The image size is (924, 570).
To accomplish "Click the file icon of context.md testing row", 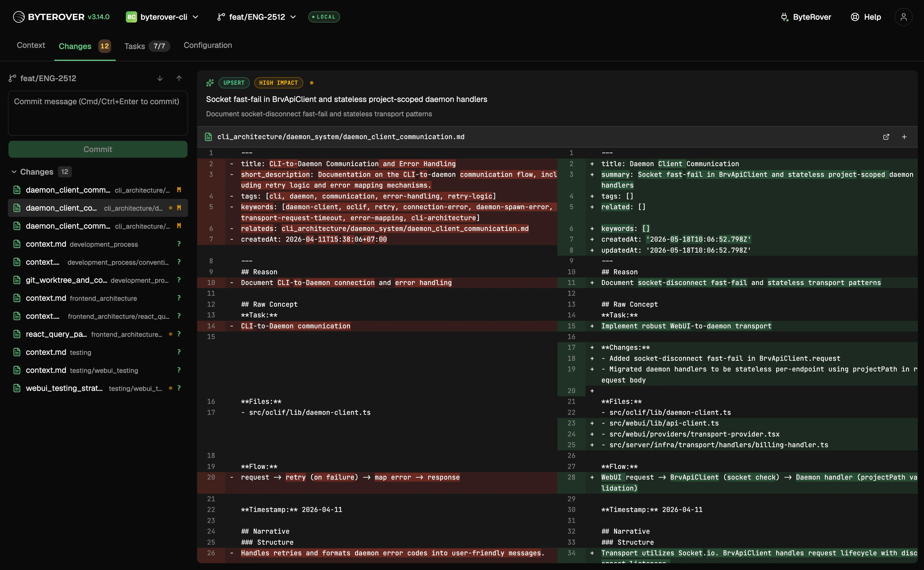I will (17, 352).
